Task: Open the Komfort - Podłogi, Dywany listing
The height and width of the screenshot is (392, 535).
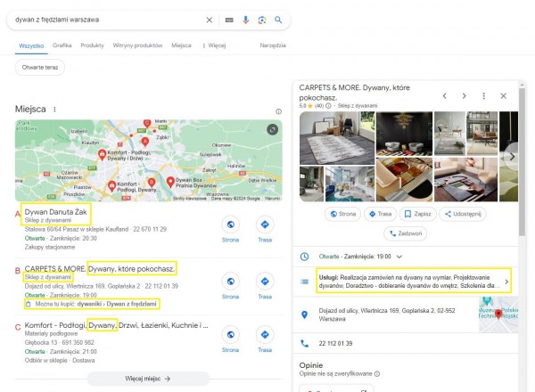Action: (x=116, y=325)
